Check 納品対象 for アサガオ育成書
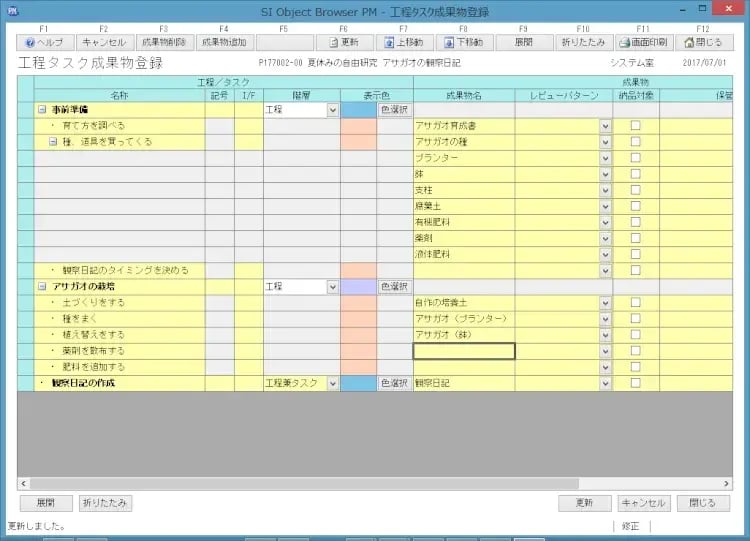Screen dimensions: 750x541 (635, 127)
